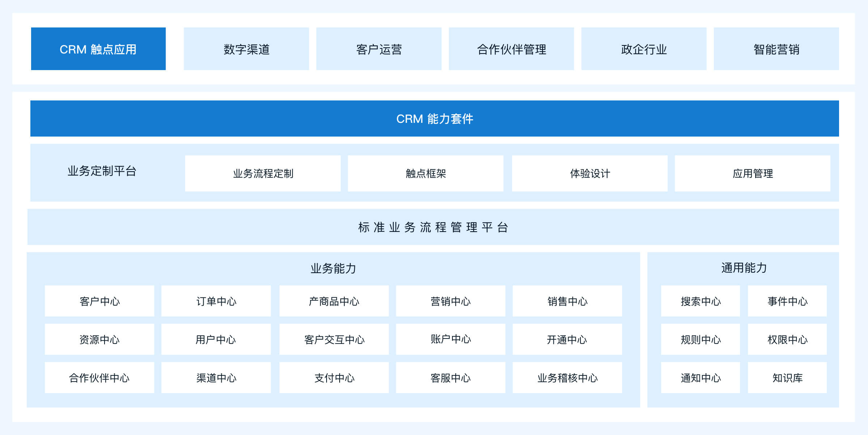
Task: Open the 智能营销 tile
Action: pyautogui.click(x=776, y=49)
